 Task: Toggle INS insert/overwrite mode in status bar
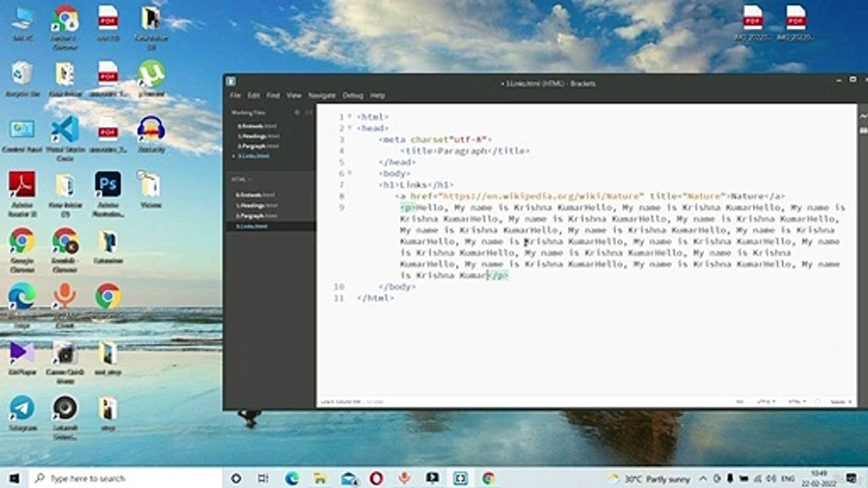[740, 402]
